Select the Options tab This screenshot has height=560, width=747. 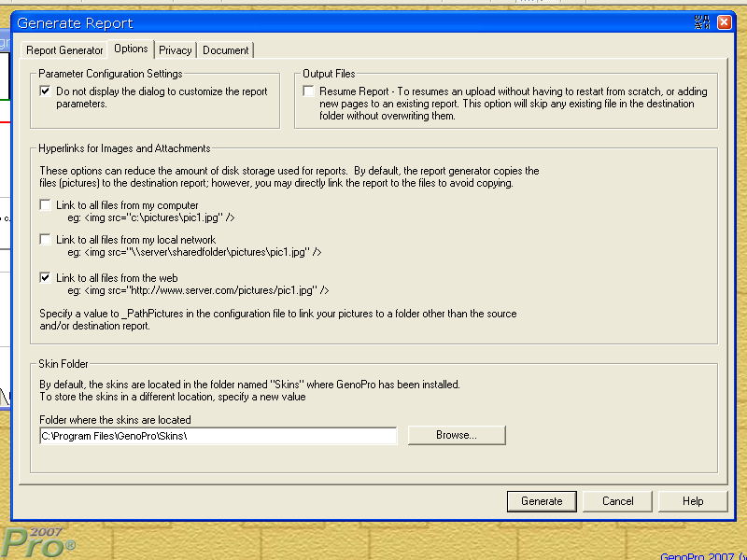(x=131, y=49)
